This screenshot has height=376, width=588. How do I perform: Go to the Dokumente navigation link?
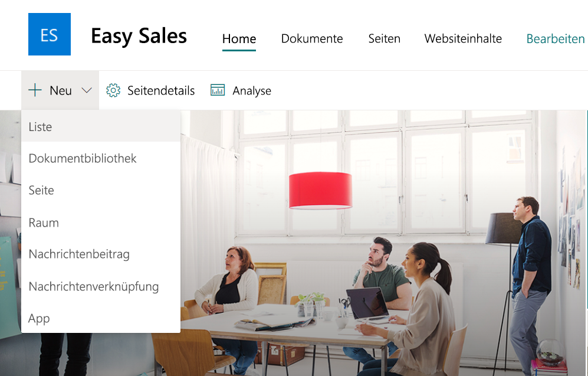(312, 38)
